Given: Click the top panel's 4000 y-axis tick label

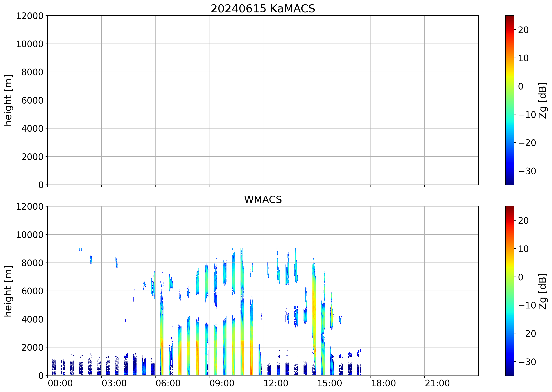Looking at the screenshot, I should (x=32, y=128).
